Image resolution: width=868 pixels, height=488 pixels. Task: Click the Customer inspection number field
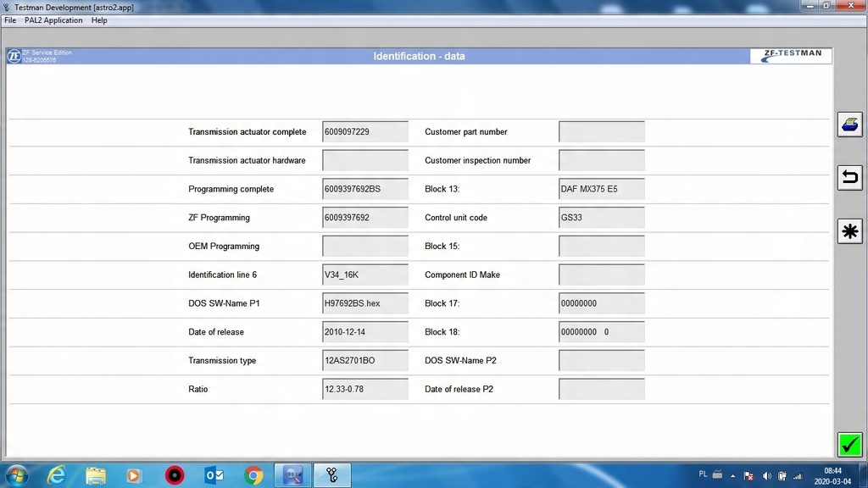tap(602, 160)
